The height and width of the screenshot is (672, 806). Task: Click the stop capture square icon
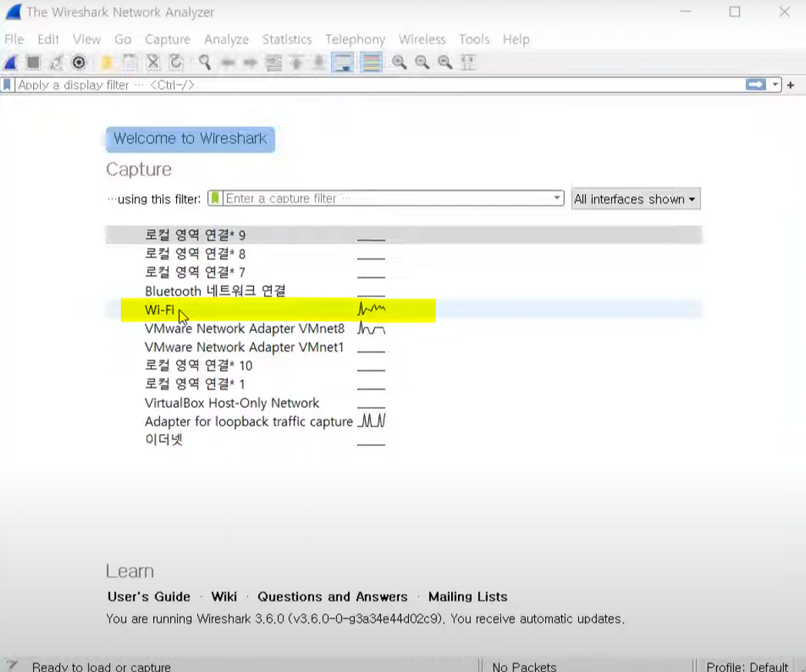(x=33, y=62)
